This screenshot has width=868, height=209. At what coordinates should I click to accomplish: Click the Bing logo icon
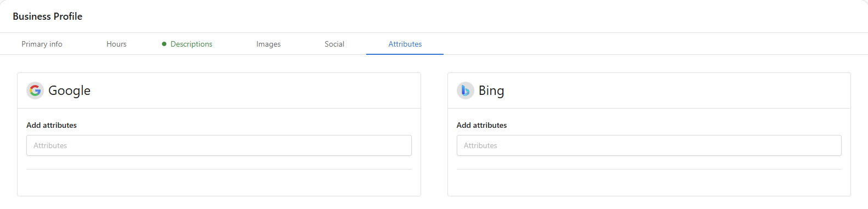pyautogui.click(x=466, y=91)
